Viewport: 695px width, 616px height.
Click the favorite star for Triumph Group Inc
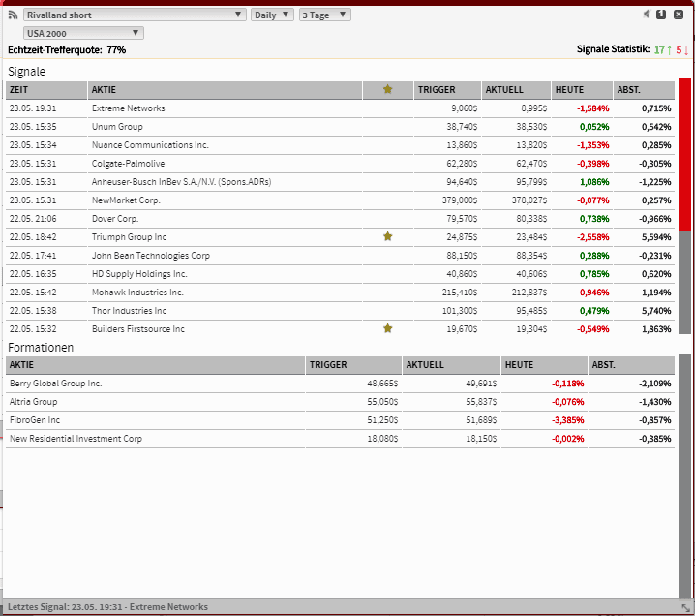pos(387,236)
